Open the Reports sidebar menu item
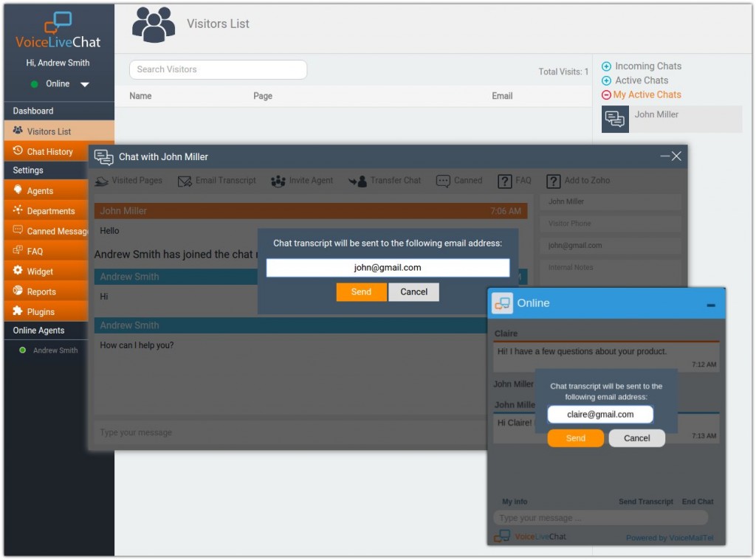The width and height of the screenshot is (756, 560). click(x=41, y=291)
